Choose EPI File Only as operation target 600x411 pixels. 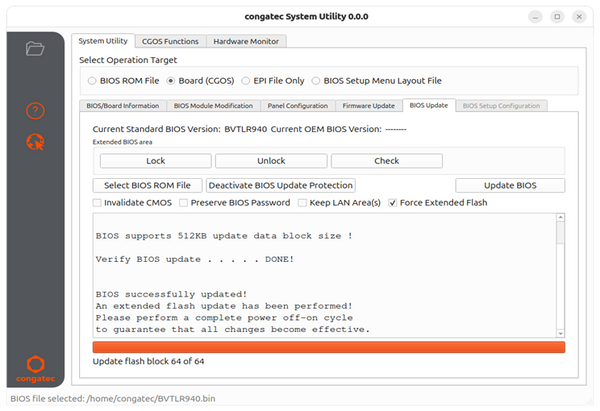(x=244, y=81)
